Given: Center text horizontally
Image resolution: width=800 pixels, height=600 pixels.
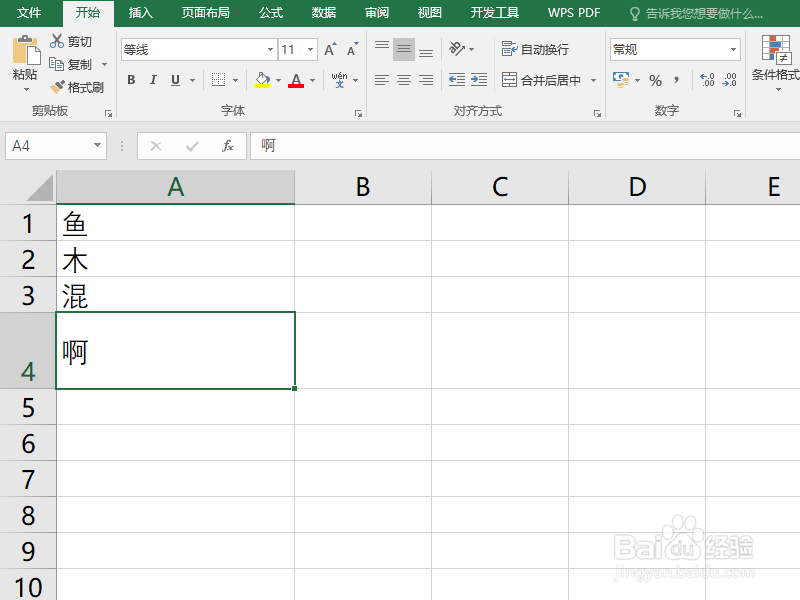Looking at the screenshot, I should click(404, 80).
